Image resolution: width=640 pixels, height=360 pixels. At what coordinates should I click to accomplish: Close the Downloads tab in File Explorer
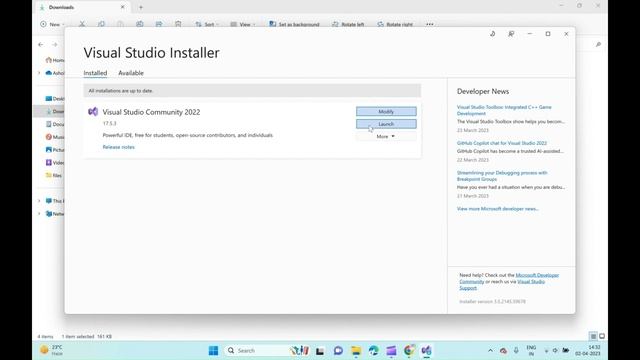pyautogui.click(x=122, y=7)
